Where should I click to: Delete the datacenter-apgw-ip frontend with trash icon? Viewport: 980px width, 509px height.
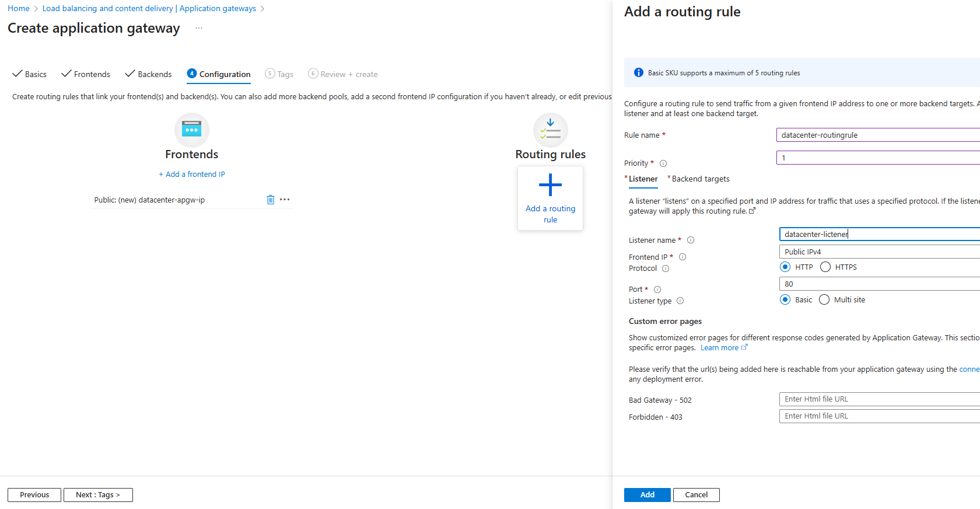click(270, 200)
